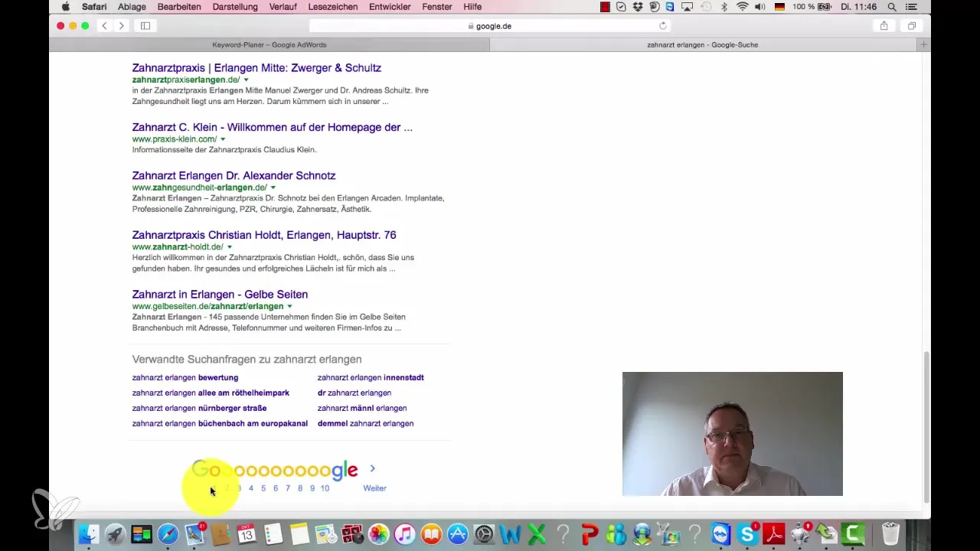
Task: Search related query demmel zahnarzt erlangen
Action: click(365, 423)
